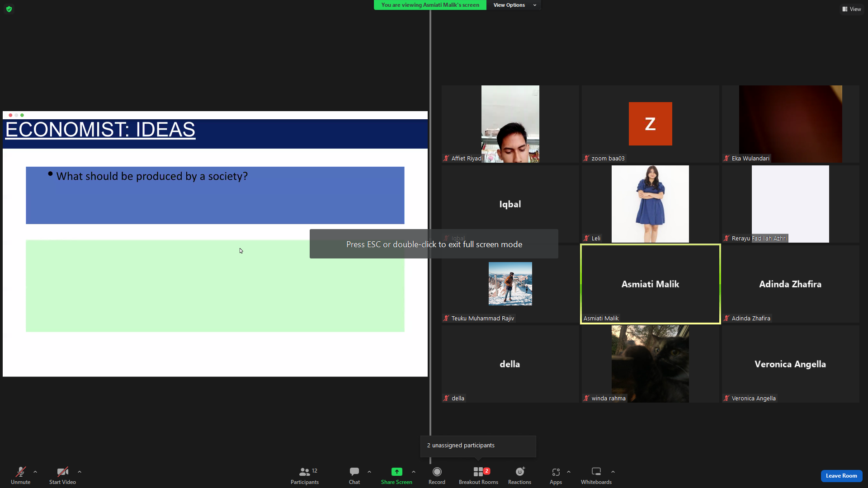Select winda rahma's cat photo tile
Viewport: 868px width, 488px height.
coord(650,364)
